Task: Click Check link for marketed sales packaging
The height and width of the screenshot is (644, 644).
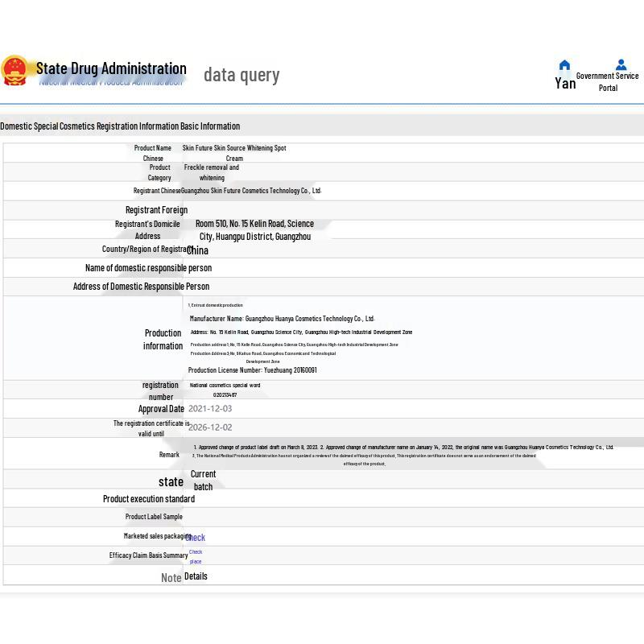Action: [196, 537]
